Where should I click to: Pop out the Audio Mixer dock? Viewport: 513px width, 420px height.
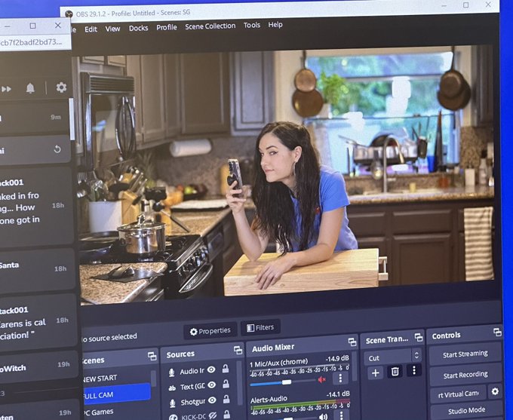(352, 342)
